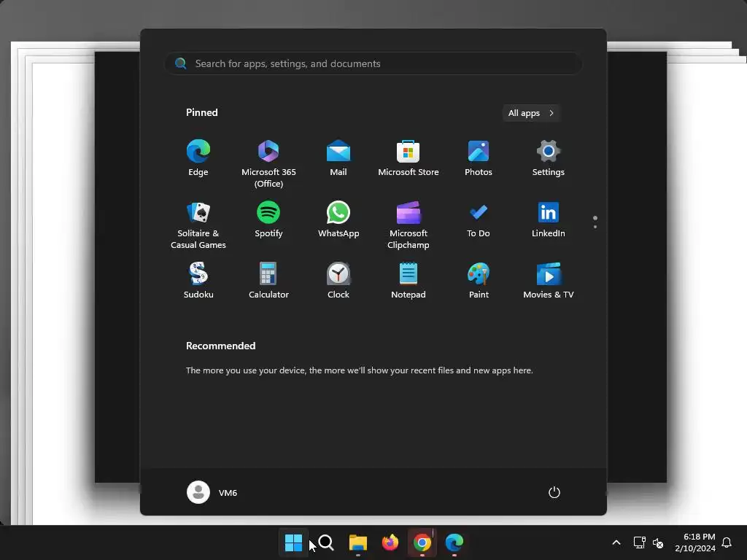
Task: Open Calculator
Action: (268, 281)
